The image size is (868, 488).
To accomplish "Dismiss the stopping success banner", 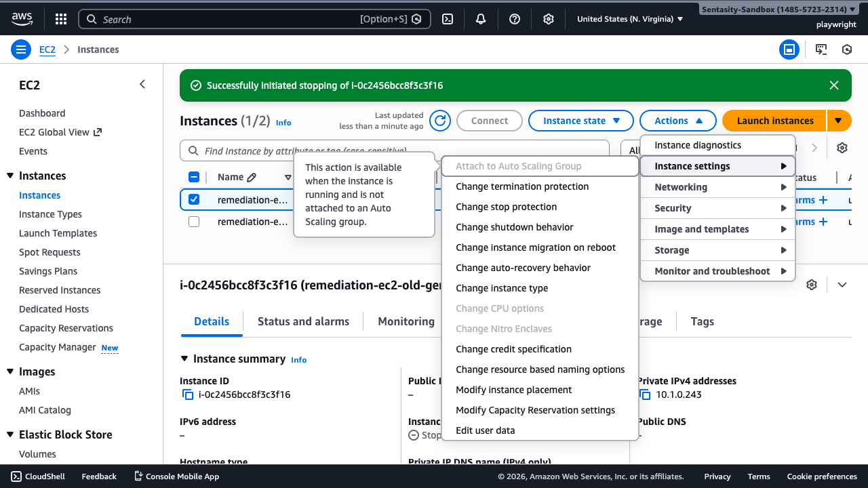I will point(834,85).
